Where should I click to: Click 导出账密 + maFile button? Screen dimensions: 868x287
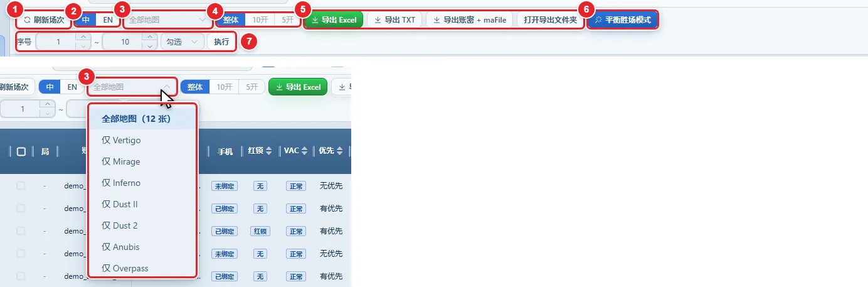coord(469,20)
